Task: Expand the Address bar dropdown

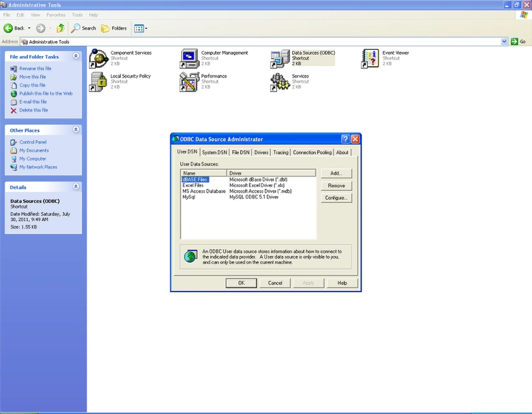Action: coord(504,42)
